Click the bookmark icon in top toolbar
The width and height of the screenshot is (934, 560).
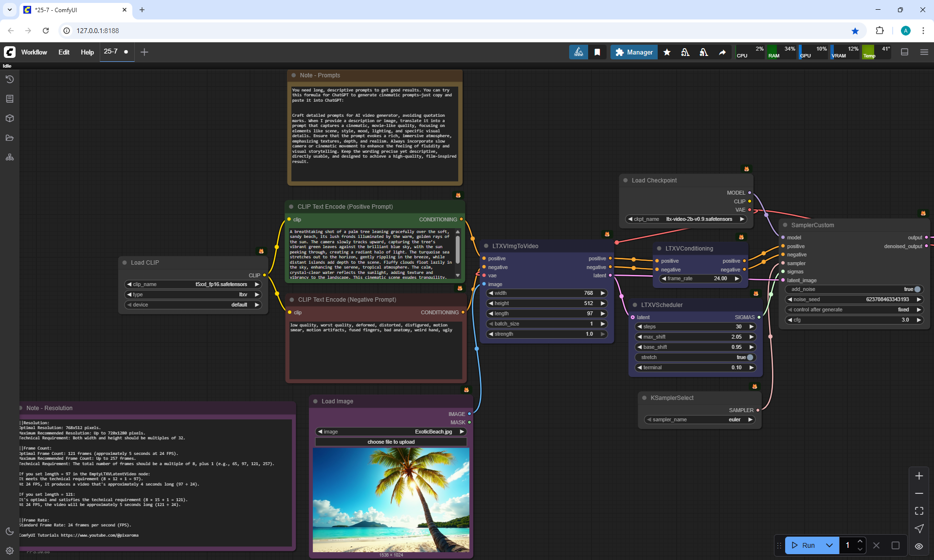coord(597,52)
